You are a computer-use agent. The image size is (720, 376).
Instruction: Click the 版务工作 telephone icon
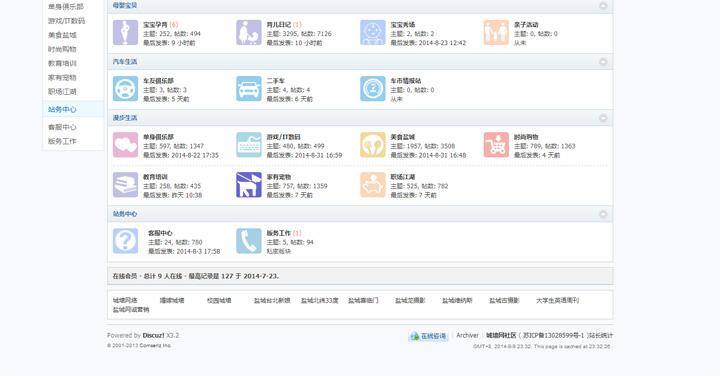(249, 241)
